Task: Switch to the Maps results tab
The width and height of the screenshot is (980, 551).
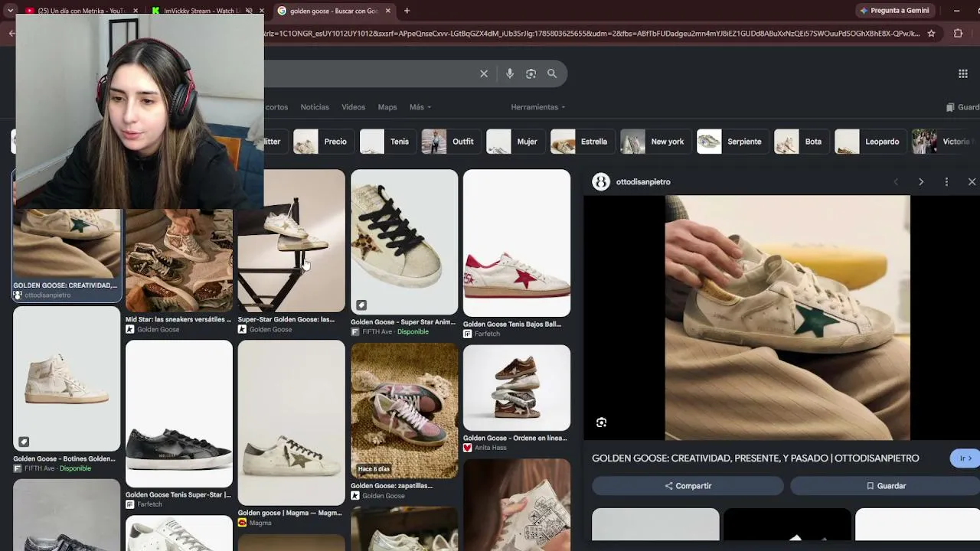Action: tap(387, 107)
